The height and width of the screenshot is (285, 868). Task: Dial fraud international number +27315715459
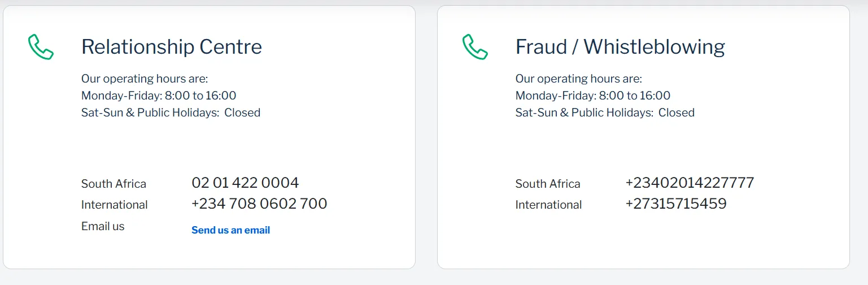(676, 204)
